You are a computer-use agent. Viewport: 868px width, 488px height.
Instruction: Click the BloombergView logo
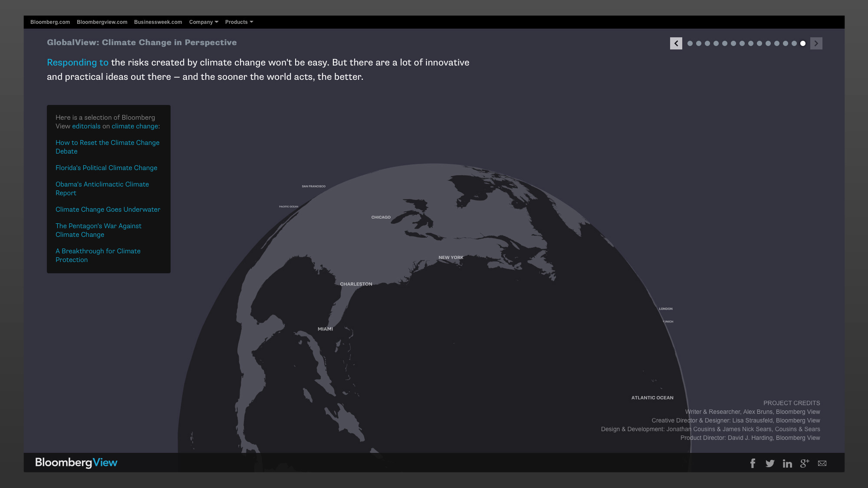click(76, 462)
